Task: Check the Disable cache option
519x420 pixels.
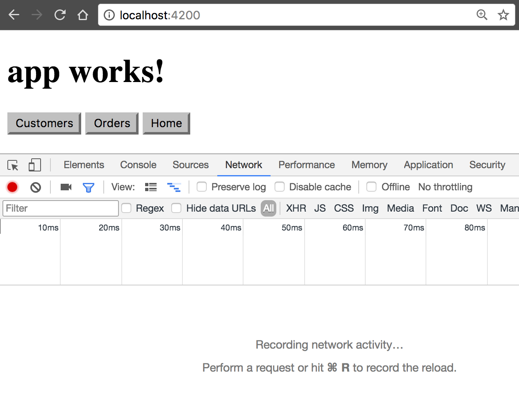Action: click(280, 187)
